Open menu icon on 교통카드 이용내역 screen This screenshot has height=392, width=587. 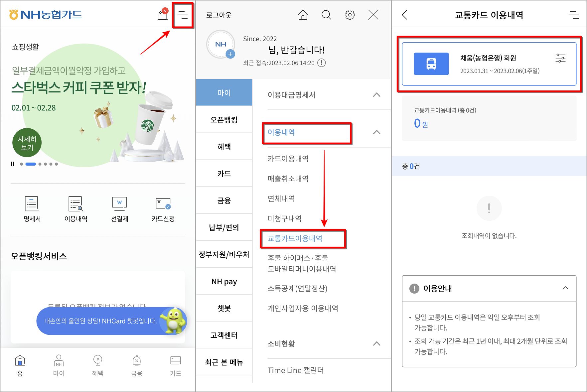coord(574,15)
